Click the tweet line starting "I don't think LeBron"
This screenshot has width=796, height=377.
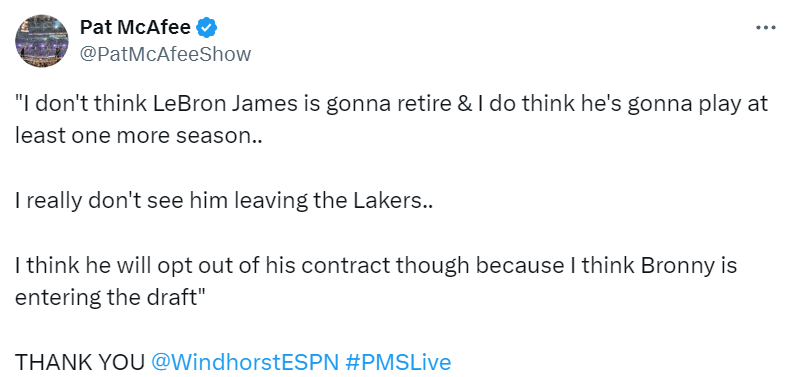tap(391, 104)
